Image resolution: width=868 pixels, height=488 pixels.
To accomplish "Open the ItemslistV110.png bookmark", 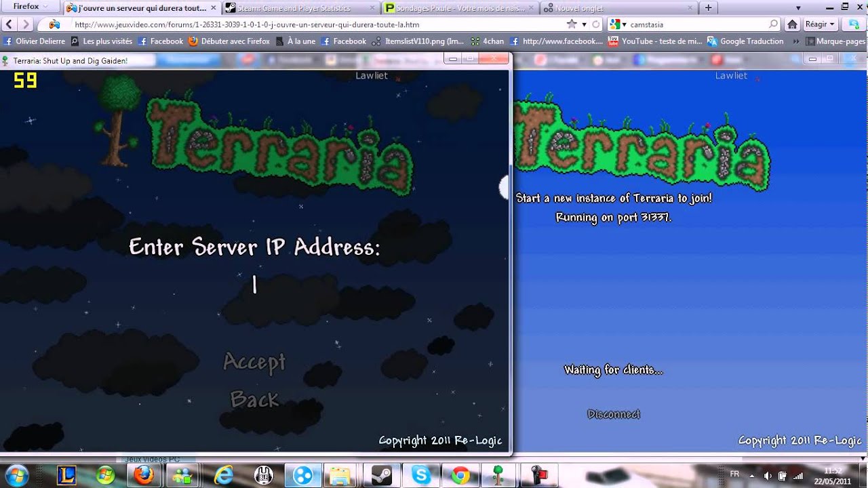I will pos(419,41).
